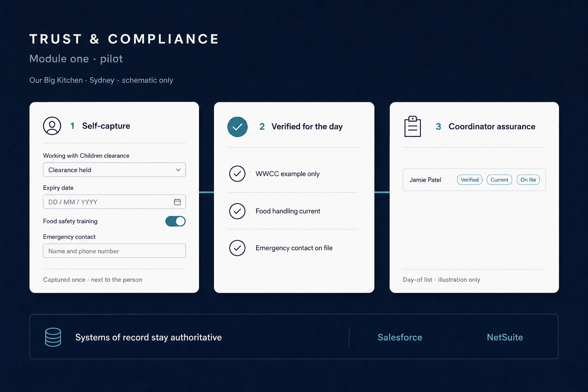Click the teal checkmark badge beside Verified for the day

tap(237, 127)
